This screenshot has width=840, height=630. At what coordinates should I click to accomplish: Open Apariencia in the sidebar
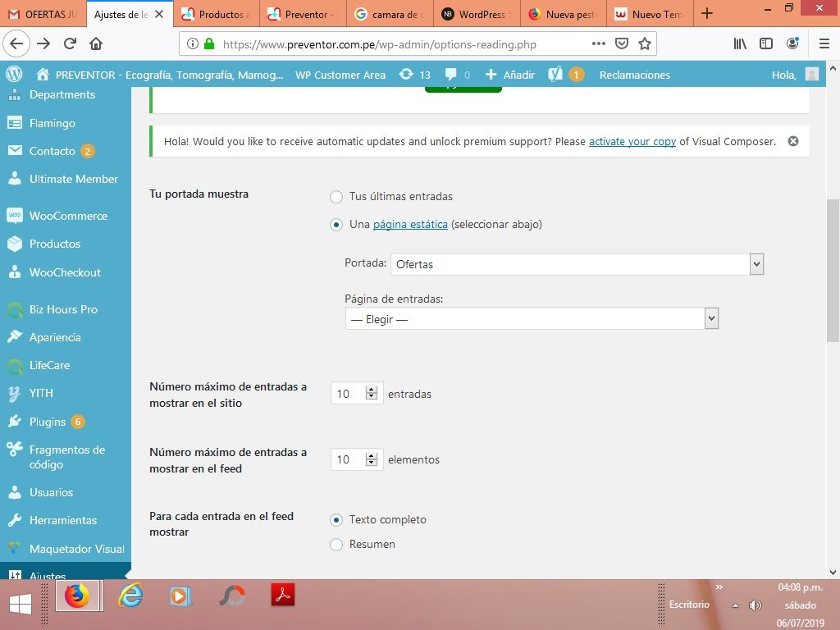point(66,337)
